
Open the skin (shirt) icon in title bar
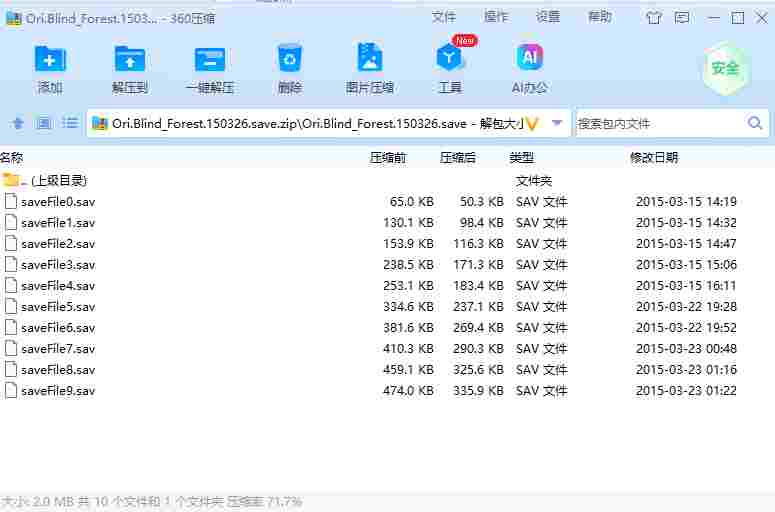click(653, 18)
